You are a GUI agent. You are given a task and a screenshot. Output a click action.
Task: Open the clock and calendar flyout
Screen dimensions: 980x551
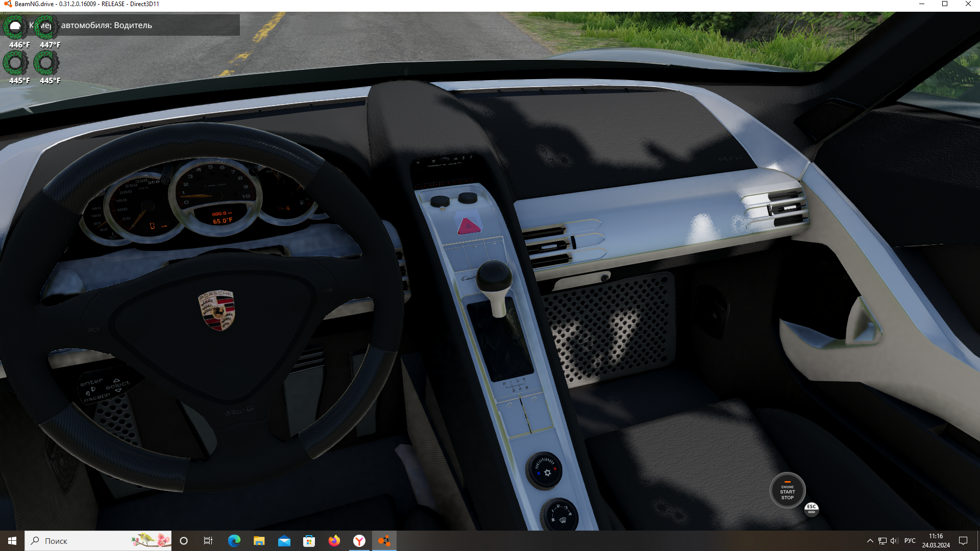(x=936, y=541)
